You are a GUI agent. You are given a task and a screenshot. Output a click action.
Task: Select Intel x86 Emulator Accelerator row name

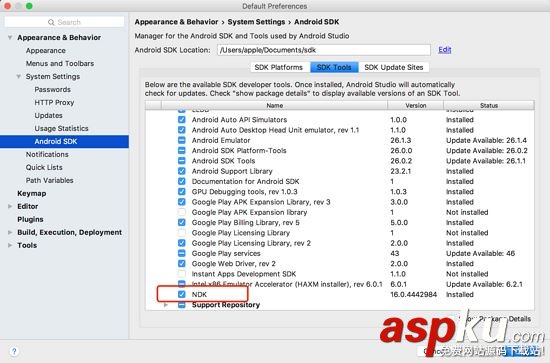point(287,284)
